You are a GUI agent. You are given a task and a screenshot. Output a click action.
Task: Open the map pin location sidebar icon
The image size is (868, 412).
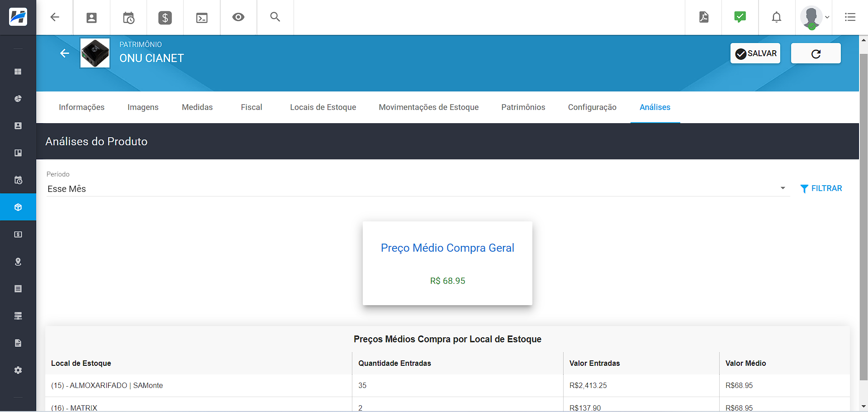[x=18, y=262]
